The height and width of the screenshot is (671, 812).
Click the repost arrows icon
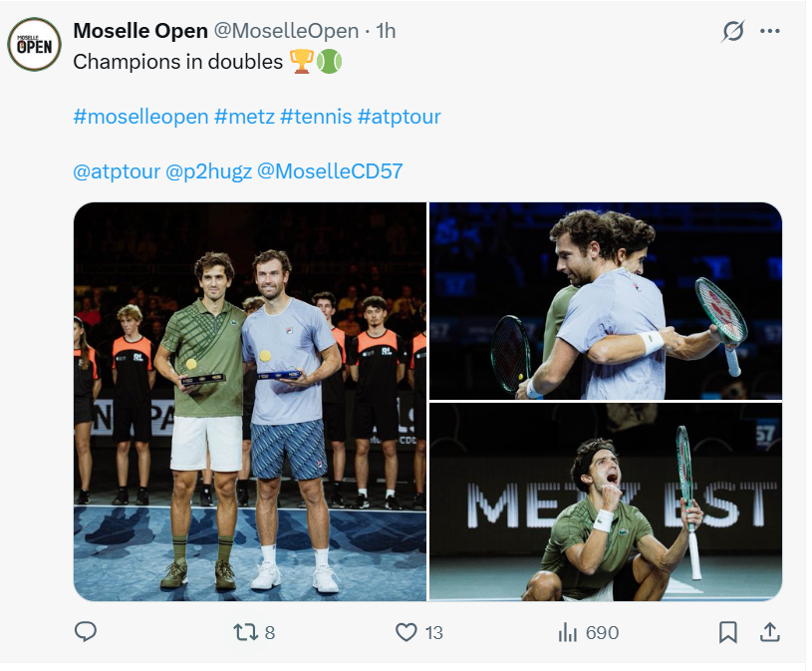tap(245, 632)
